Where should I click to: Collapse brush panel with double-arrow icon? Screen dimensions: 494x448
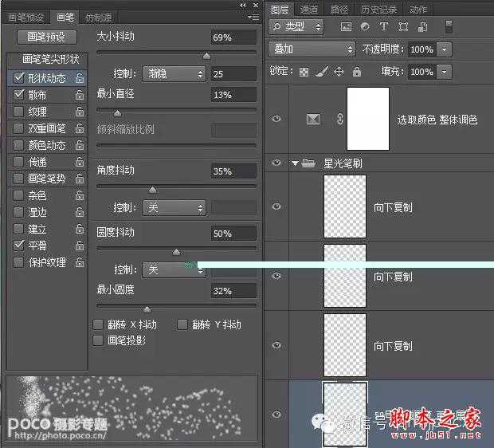[242, 6]
